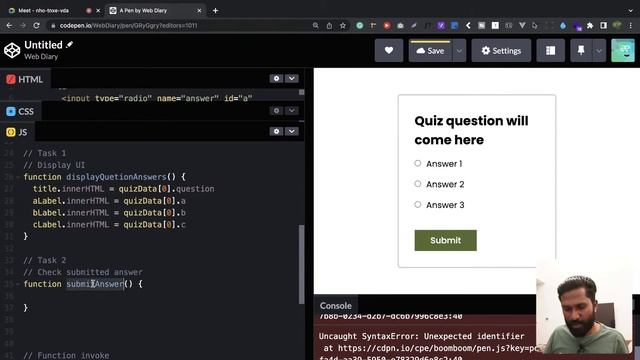Click the Uncaught SyntaxError console message
Screen dimensions: 640x360
(x=422, y=336)
